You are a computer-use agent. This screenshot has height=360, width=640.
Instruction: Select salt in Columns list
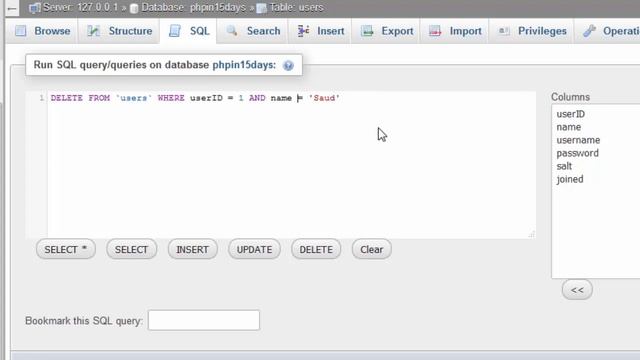[x=564, y=167]
